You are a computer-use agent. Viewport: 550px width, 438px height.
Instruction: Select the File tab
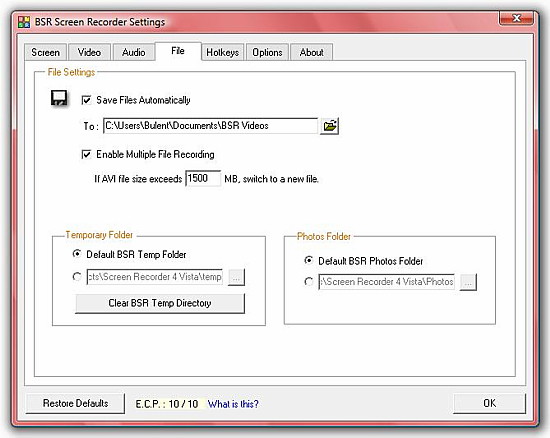[178, 51]
